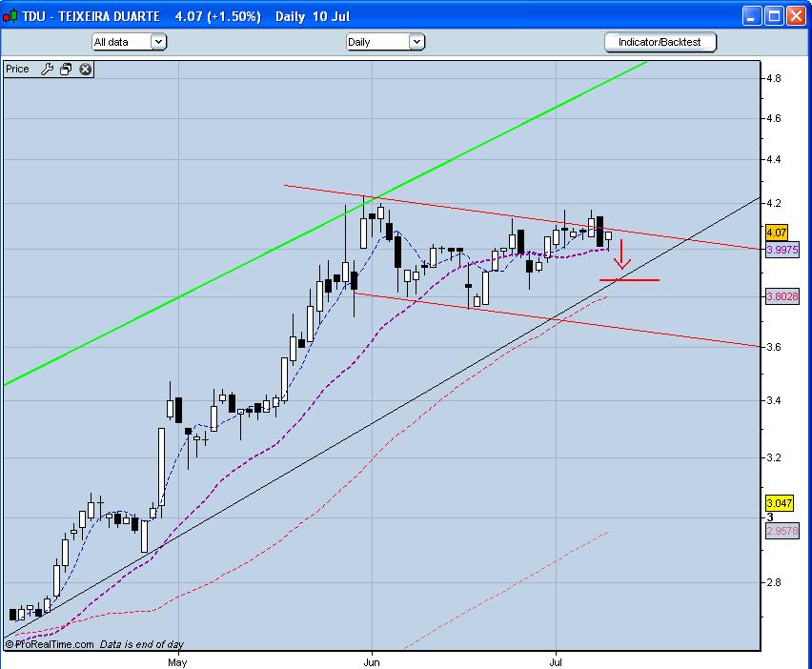Click the 3.4 price axis value
This screenshot has width=812, height=669.
[x=774, y=400]
